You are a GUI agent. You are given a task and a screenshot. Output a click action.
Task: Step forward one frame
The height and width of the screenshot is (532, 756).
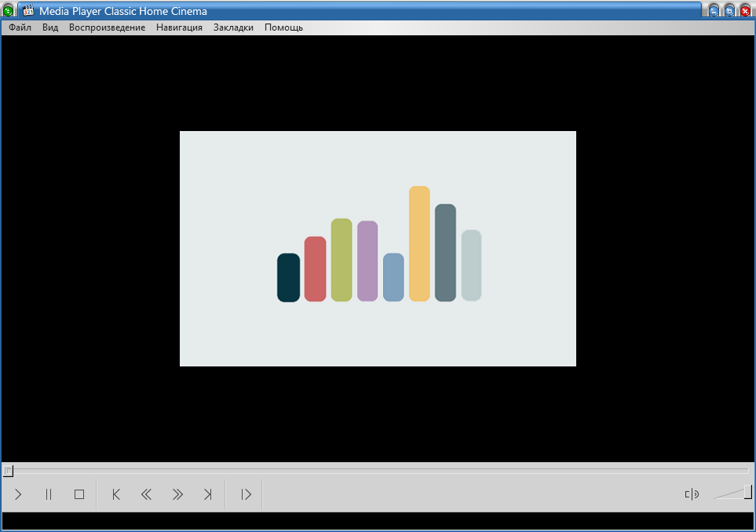coord(246,494)
